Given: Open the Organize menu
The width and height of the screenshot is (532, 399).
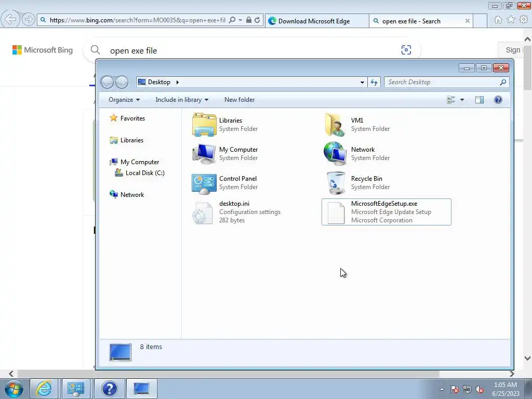Looking at the screenshot, I should point(124,100).
